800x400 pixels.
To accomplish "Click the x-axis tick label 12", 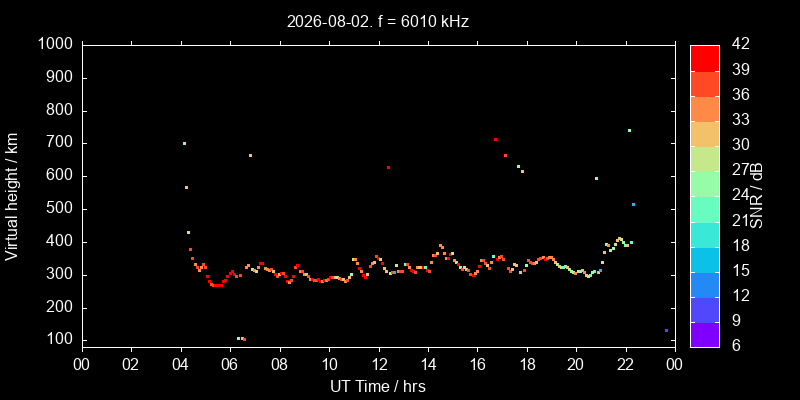I will tap(379, 364).
